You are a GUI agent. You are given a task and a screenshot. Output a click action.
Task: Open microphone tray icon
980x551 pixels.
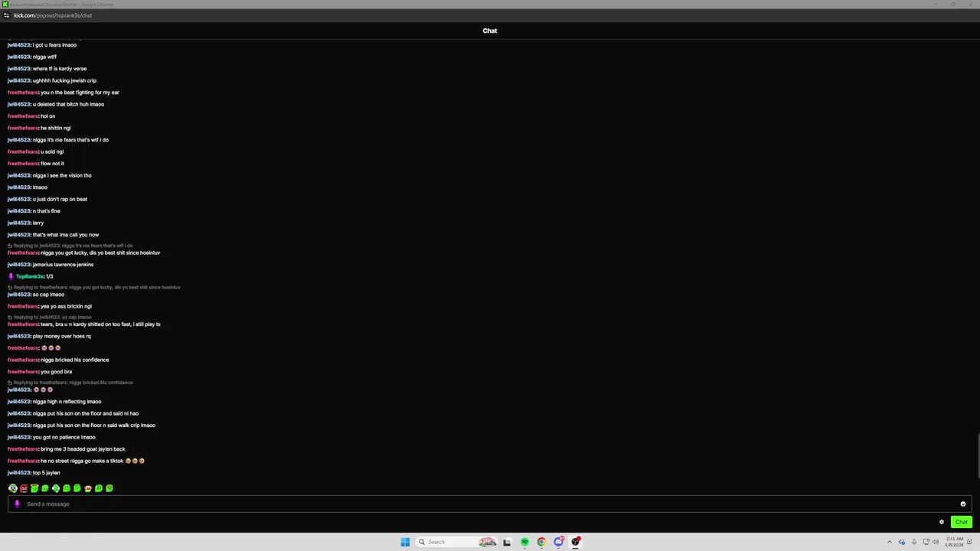coord(913,542)
